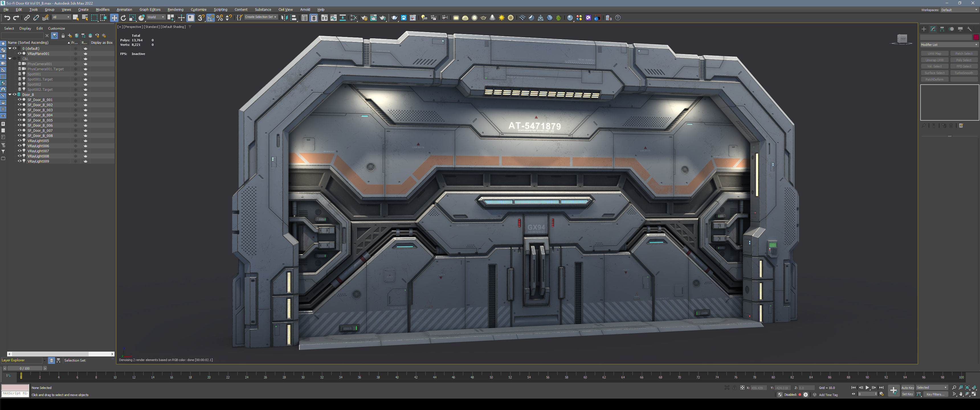Open the Rendering menu
Viewport: 980px width, 410px height.
click(175, 9)
